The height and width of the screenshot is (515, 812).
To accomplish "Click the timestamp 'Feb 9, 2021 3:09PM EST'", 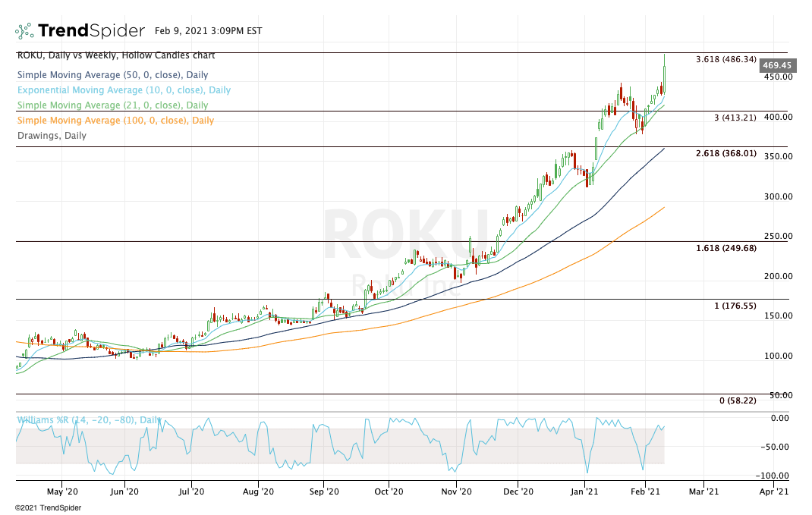I will coord(208,31).
